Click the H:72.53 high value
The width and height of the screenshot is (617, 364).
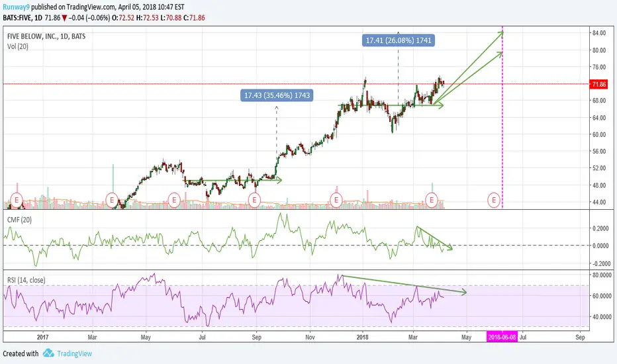click(x=147, y=18)
